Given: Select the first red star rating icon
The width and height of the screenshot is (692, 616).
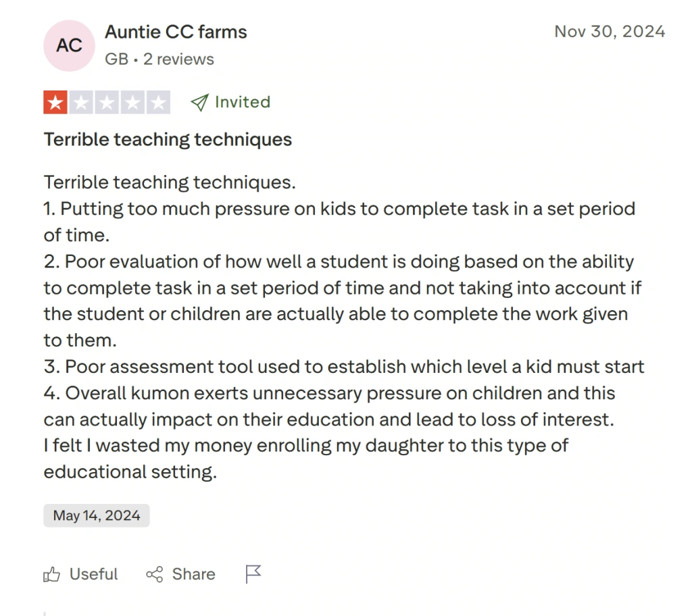Looking at the screenshot, I should click(x=56, y=102).
